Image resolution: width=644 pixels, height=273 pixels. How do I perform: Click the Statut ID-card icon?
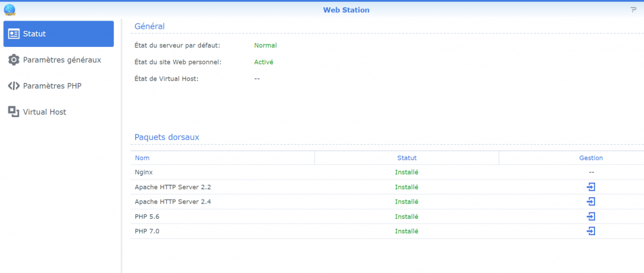(14, 34)
